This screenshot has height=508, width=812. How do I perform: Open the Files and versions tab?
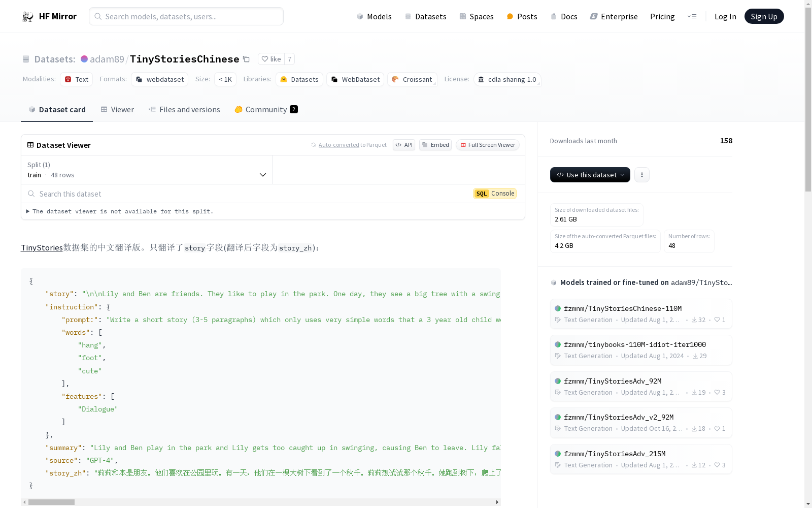coord(184,110)
